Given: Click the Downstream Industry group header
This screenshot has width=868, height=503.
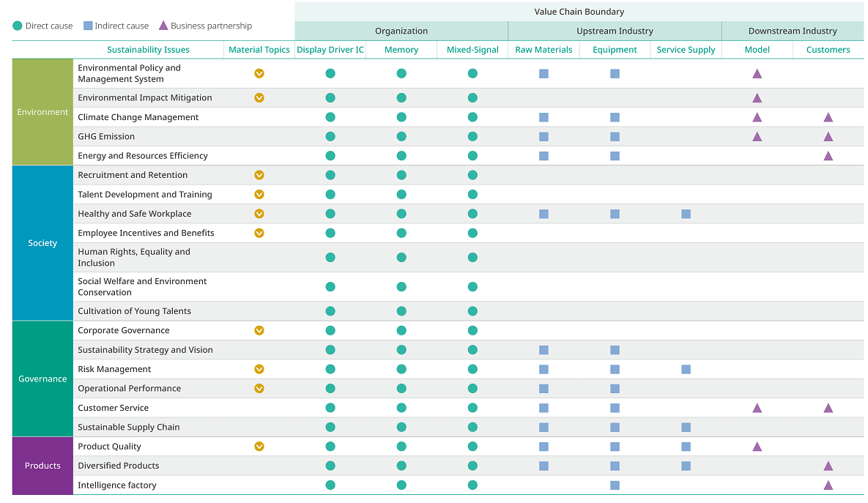Looking at the screenshot, I should (x=793, y=31).
